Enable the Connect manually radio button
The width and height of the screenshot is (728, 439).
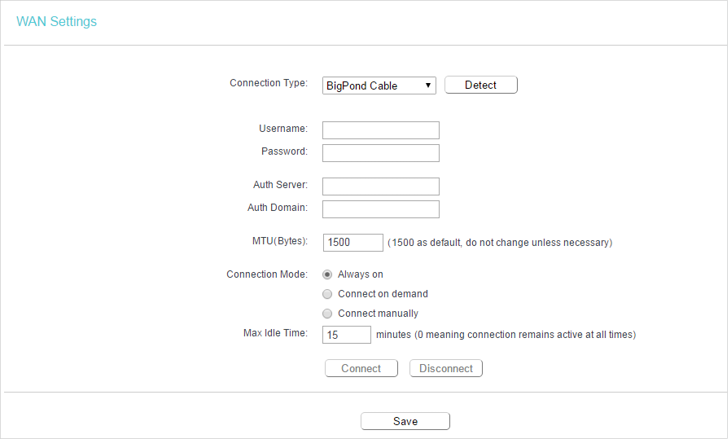(x=327, y=314)
